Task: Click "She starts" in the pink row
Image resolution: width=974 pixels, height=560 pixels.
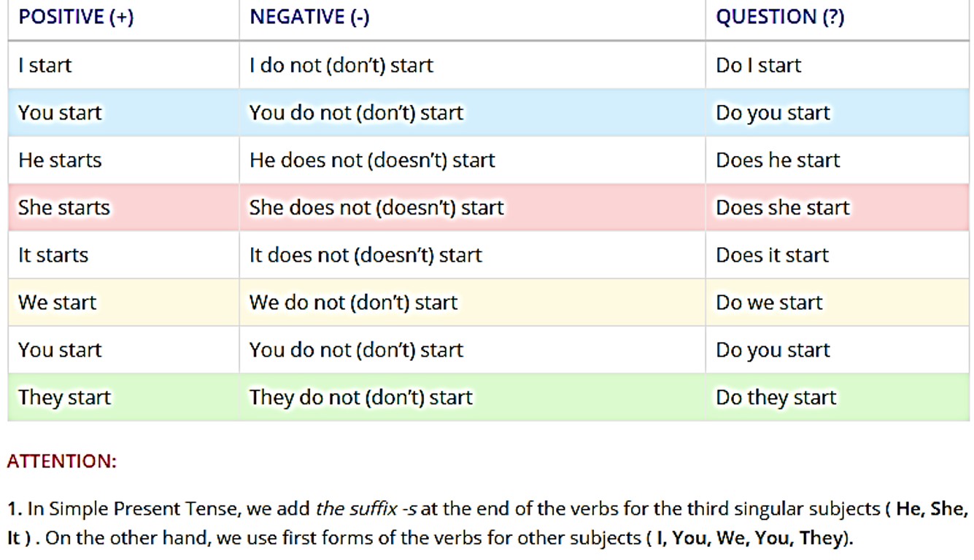Action: coord(64,208)
